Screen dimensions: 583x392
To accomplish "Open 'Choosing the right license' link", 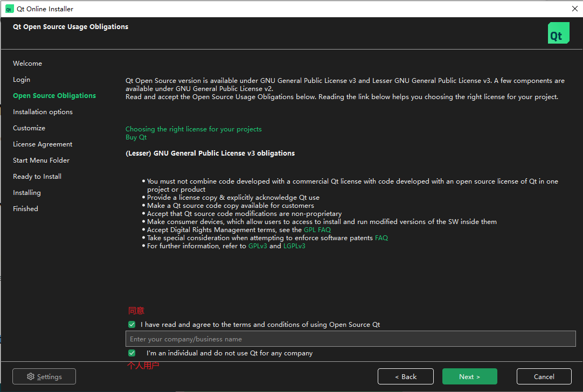I will coord(193,129).
